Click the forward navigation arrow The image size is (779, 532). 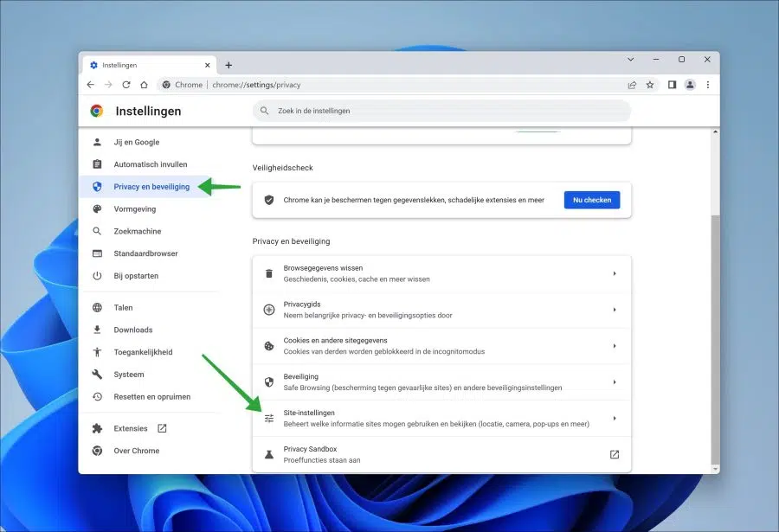108,85
